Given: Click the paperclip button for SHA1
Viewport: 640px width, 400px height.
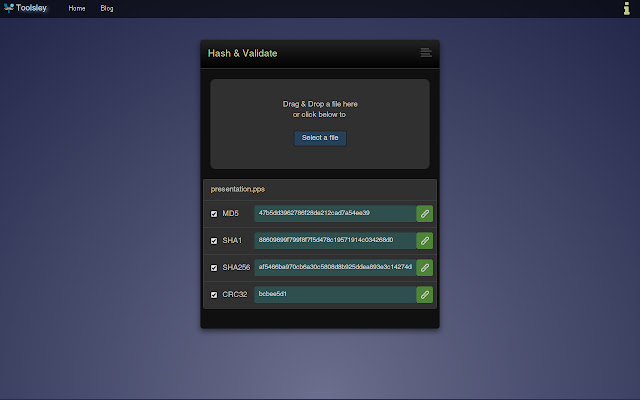Looking at the screenshot, I should coord(424,241).
